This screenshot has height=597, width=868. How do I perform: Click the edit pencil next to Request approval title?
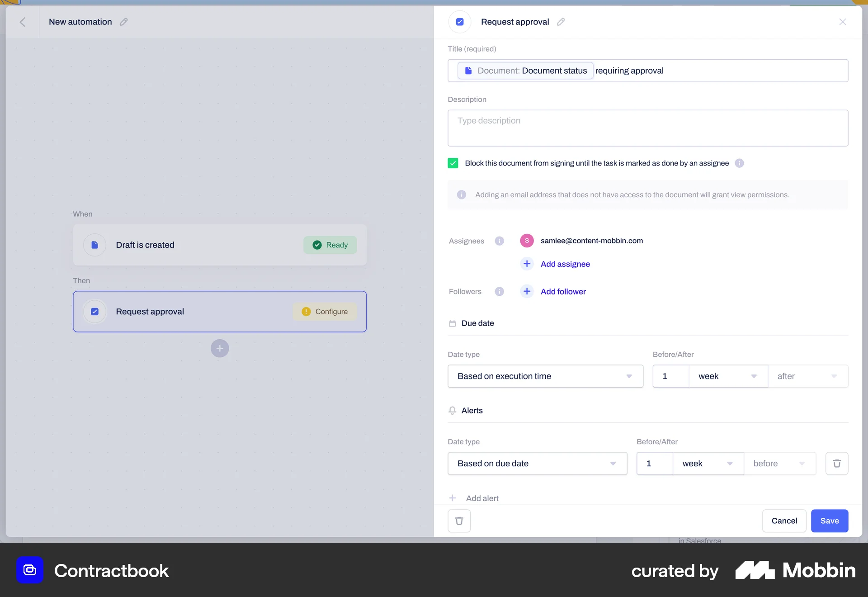click(x=561, y=21)
